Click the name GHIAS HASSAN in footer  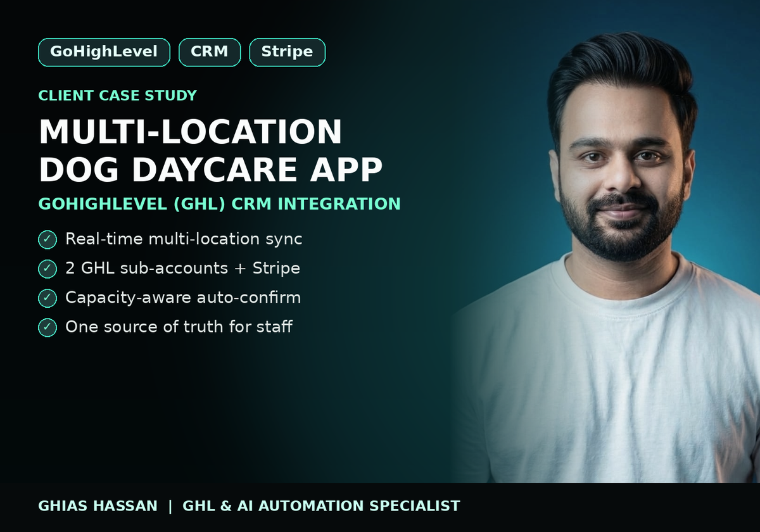98,506
